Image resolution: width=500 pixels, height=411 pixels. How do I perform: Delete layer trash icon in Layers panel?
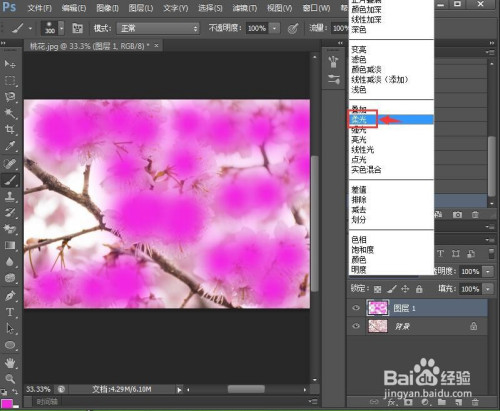coord(475,402)
